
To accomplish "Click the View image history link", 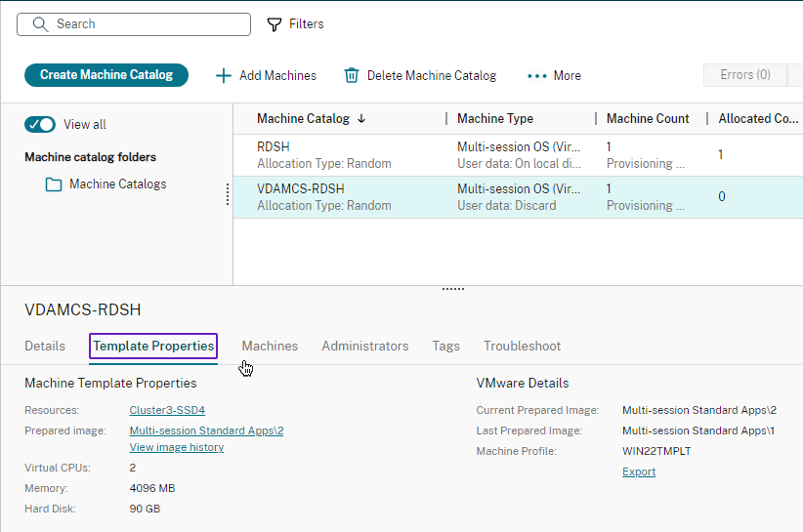I will click(x=177, y=447).
